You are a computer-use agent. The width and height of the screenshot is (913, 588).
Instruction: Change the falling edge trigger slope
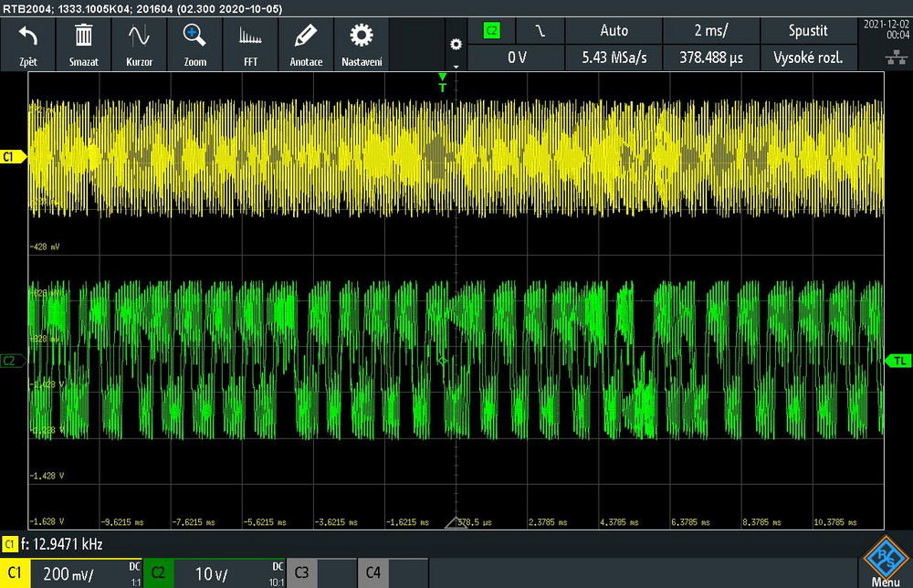click(540, 31)
